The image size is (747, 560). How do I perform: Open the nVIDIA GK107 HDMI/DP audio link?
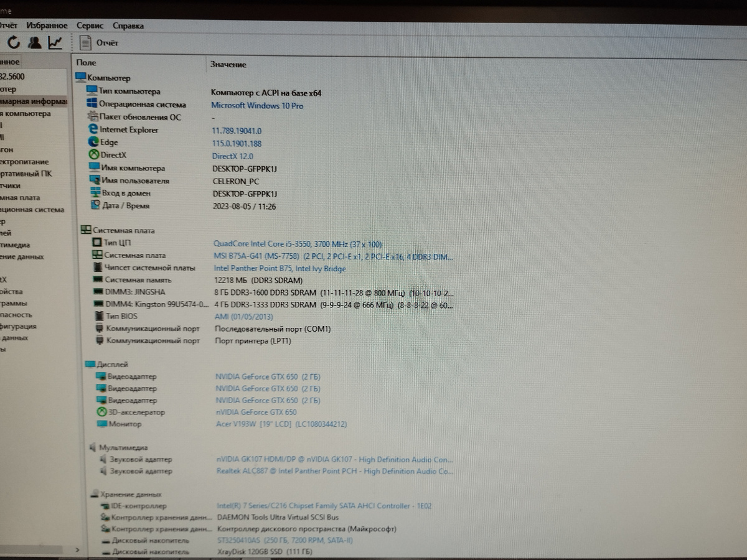pos(335,459)
